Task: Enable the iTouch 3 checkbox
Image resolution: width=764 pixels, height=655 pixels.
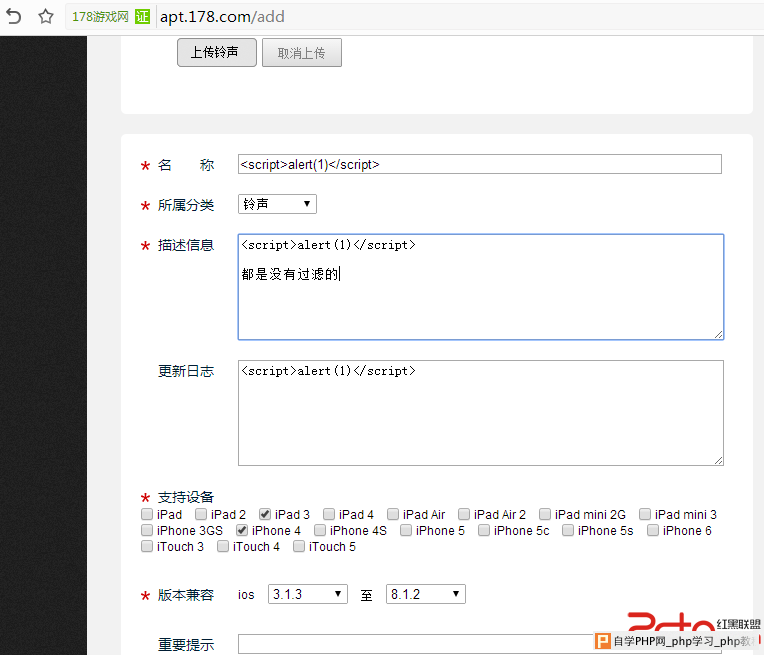Action: tap(147, 546)
